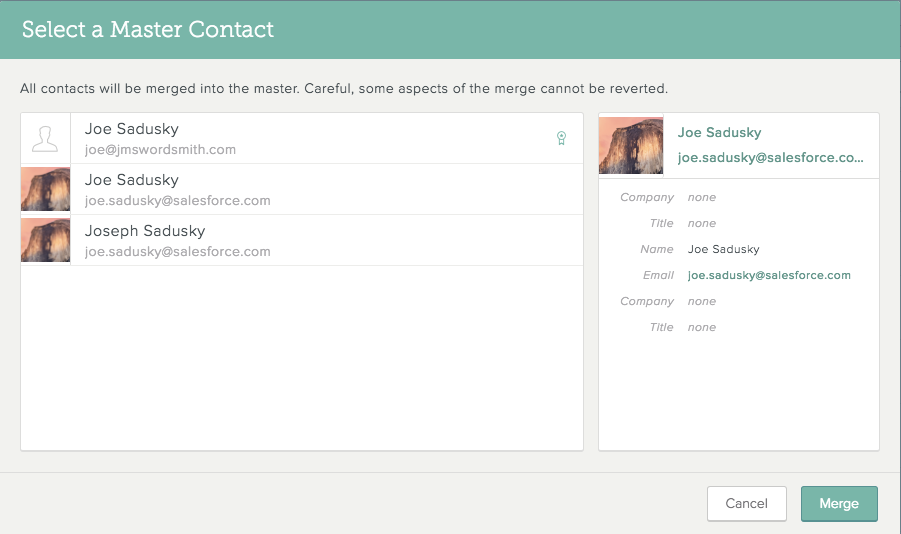Screen dimensions: 901x534
Task: Cancel the master contact dialog
Action: [746, 504]
